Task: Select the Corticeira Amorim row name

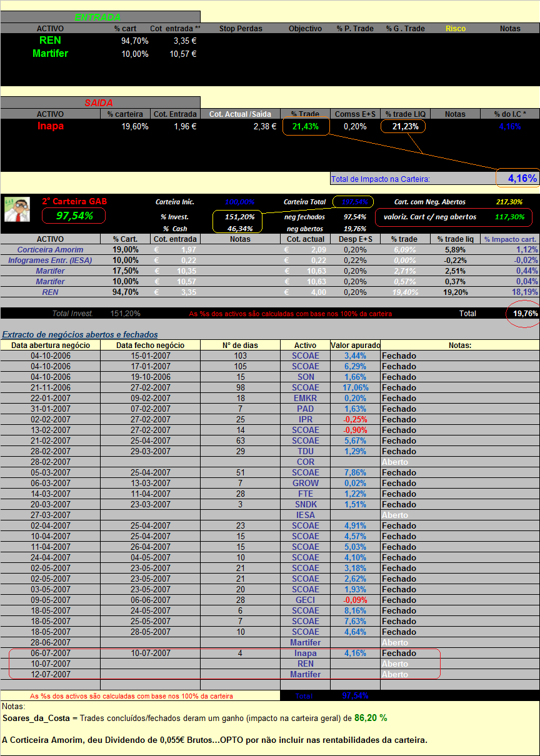Action: pos(50,250)
